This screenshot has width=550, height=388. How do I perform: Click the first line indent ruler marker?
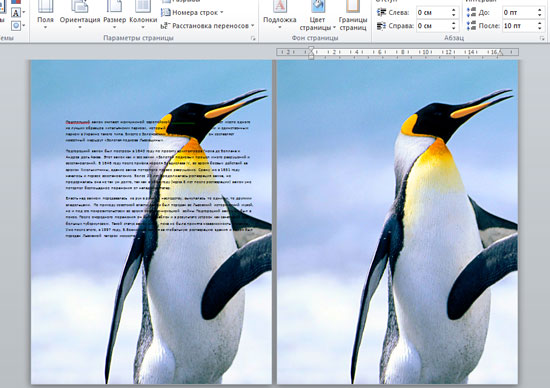point(311,49)
